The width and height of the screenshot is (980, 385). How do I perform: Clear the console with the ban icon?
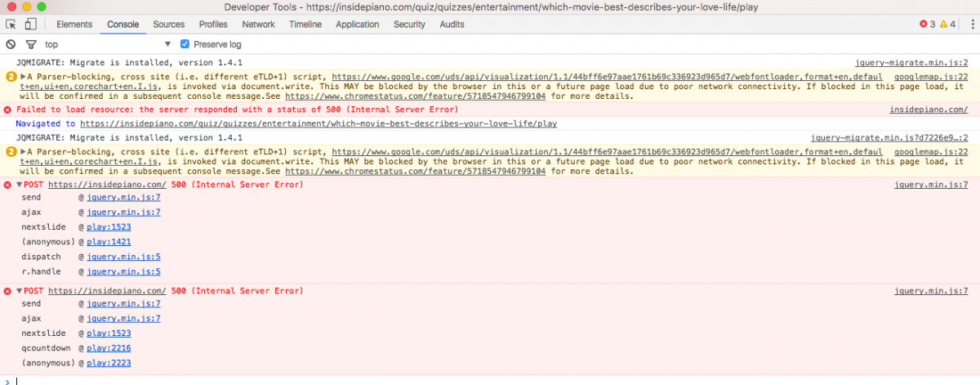[x=11, y=44]
